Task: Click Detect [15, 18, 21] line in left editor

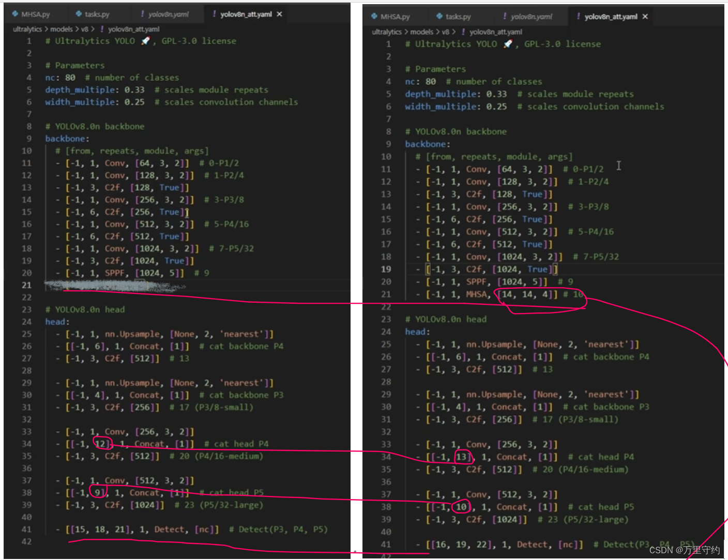Action: click(191, 530)
